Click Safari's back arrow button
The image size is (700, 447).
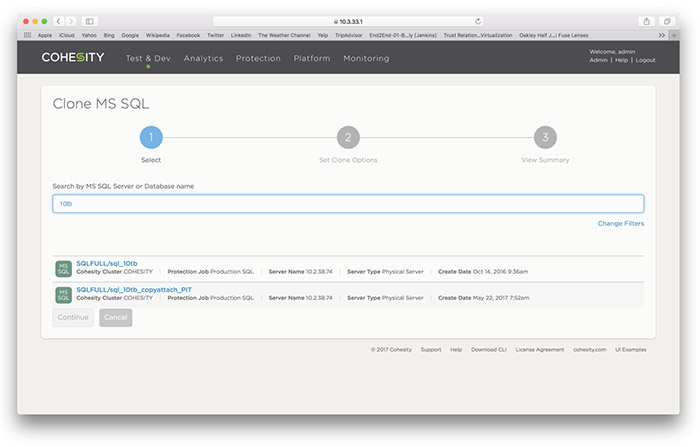coord(58,20)
